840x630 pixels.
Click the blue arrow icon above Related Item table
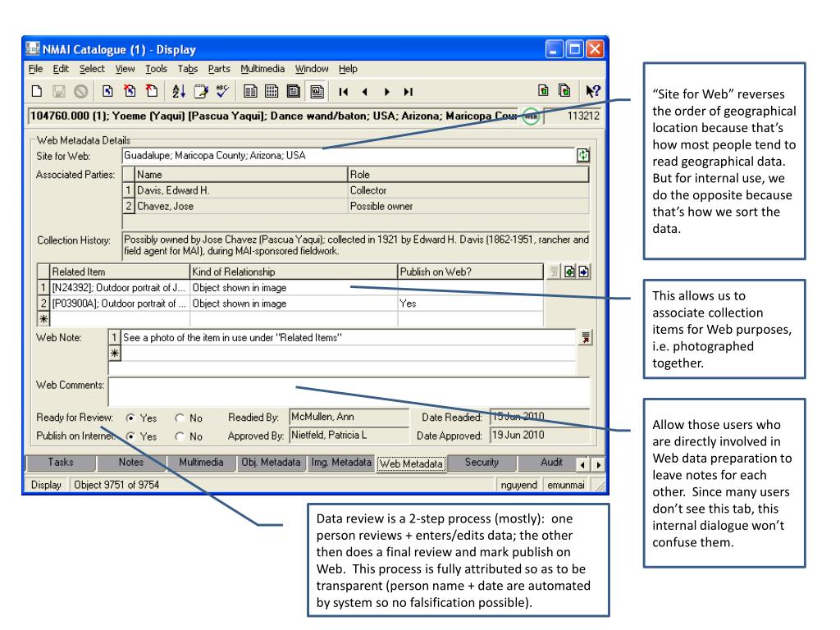click(583, 272)
